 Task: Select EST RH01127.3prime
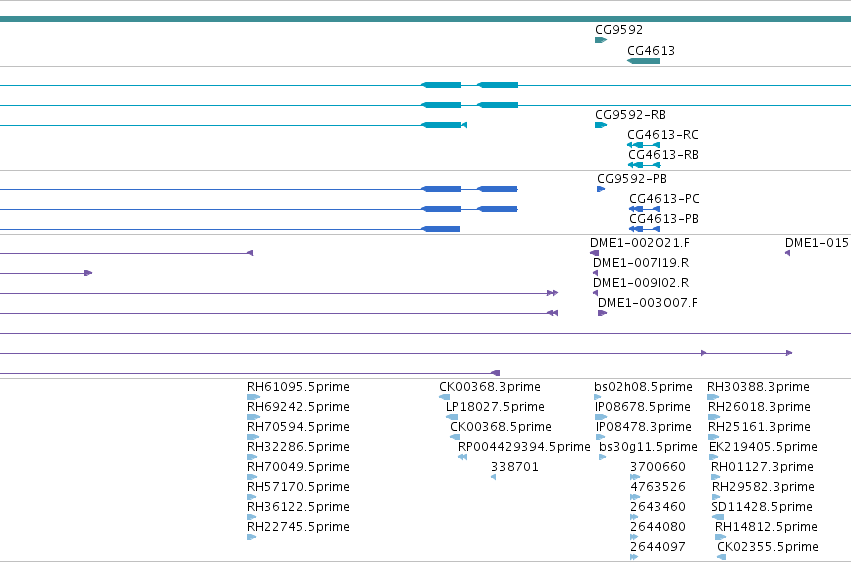(716, 477)
